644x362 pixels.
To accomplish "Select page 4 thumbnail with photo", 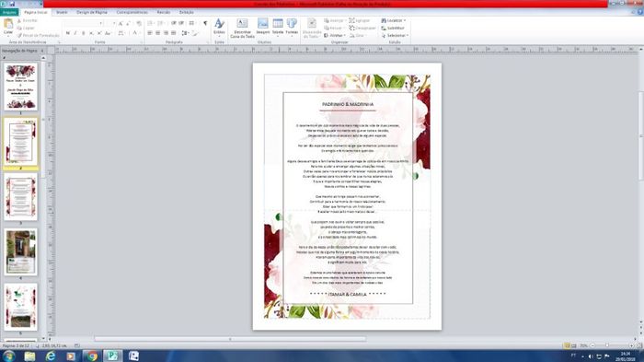I will [20, 251].
